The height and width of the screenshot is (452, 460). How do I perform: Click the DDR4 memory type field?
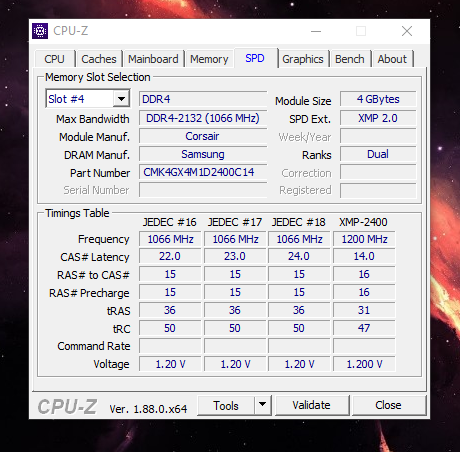click(203, 99)
